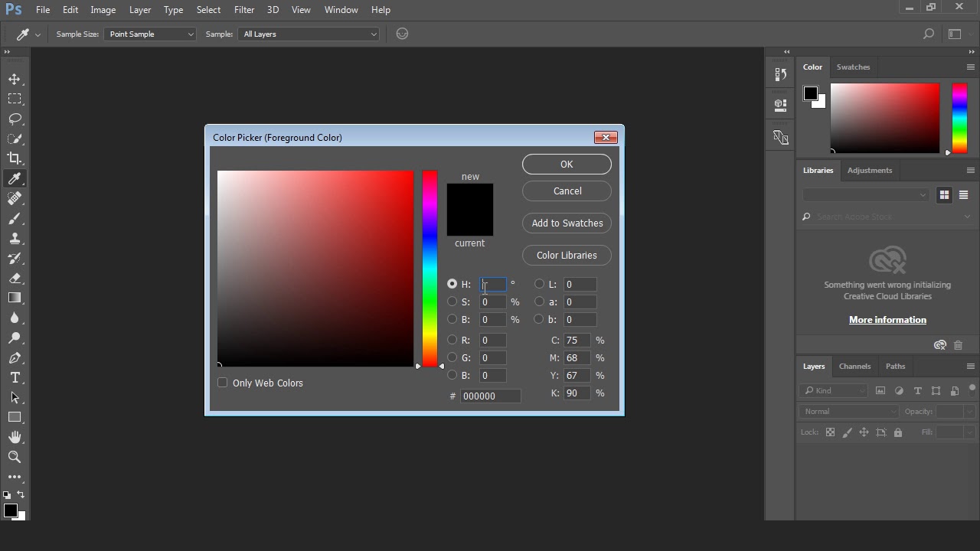Delete library item trash icon

pyautogui.click(x=958, y=345)
